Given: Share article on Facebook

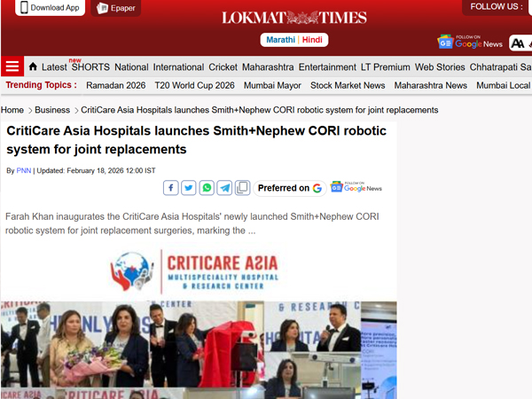Looking at the screenshot, I should click(x=171, y=188).
